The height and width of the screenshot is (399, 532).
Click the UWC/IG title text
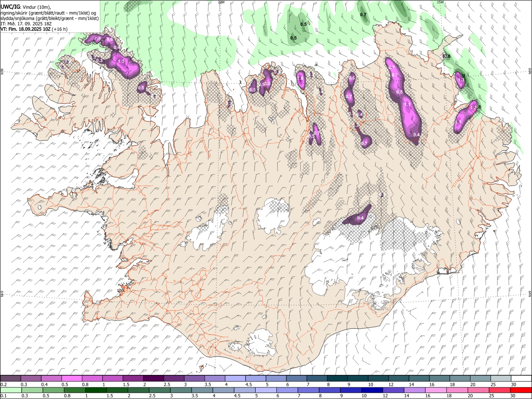pyautogui.click(x=10, y=7)
